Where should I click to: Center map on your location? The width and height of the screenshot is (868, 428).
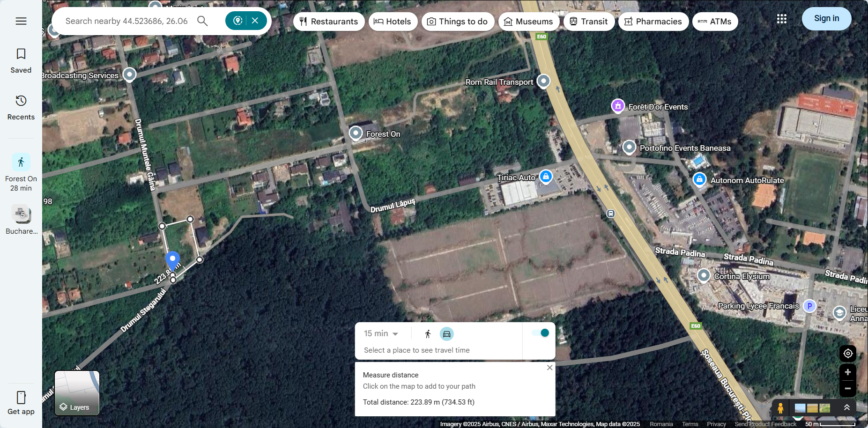(x=847, y=354)
